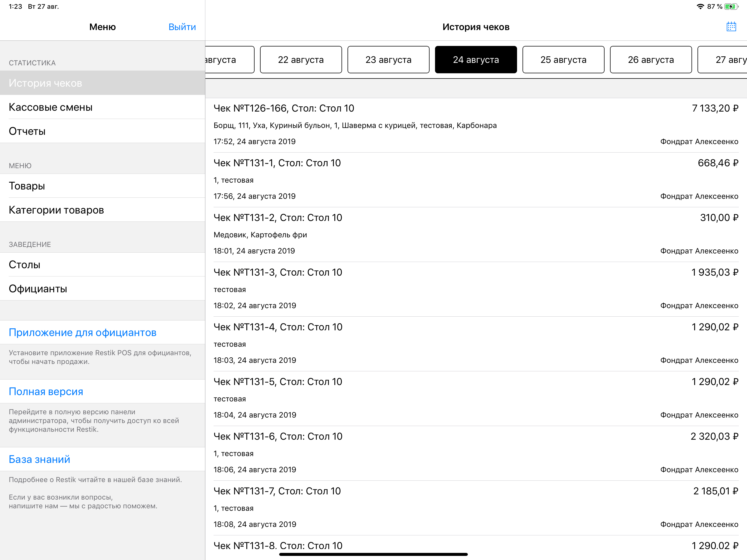Open the calendar date picker icon

pyautogui.click(x=731, y=26)
